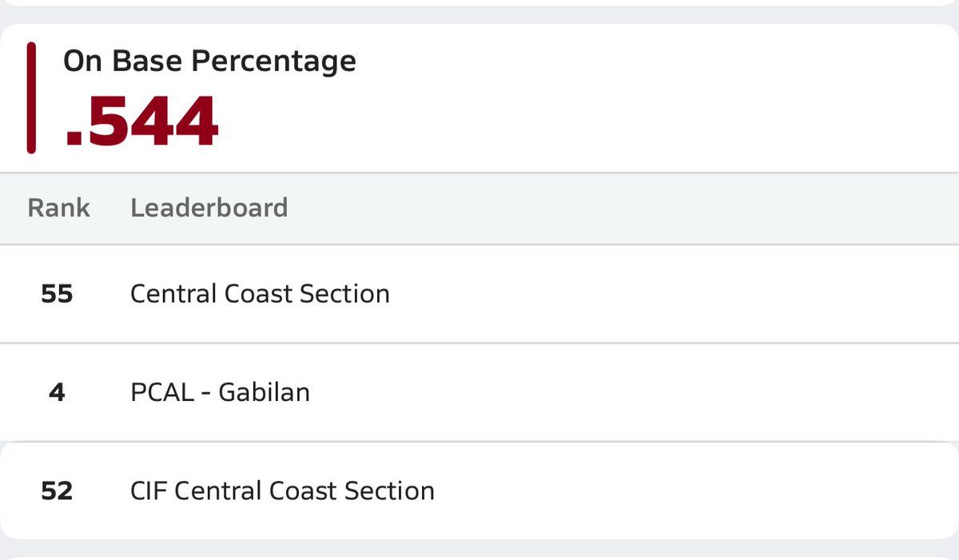
Task: Select the rank number 52
Action: (x=57, y=490)
